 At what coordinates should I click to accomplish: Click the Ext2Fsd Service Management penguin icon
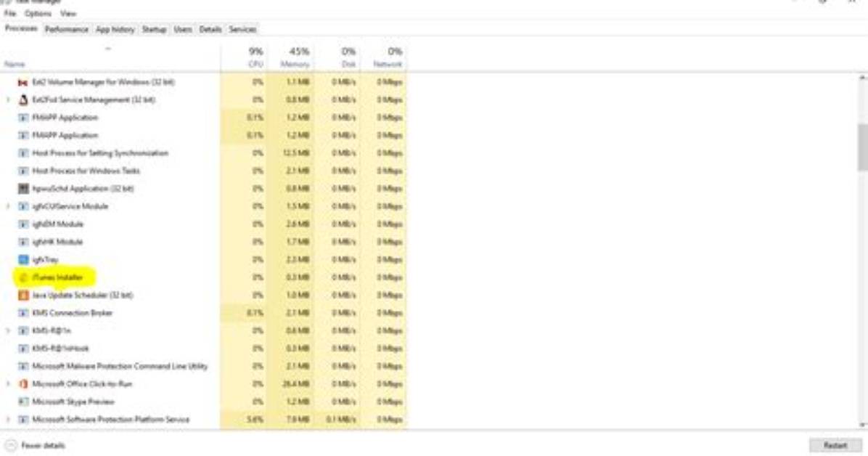point(22,99)
